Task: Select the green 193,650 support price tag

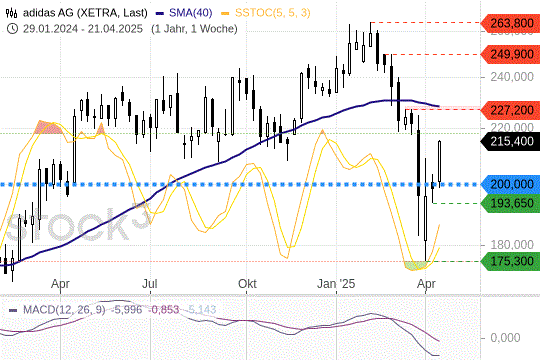Action: tap(510, 203)
